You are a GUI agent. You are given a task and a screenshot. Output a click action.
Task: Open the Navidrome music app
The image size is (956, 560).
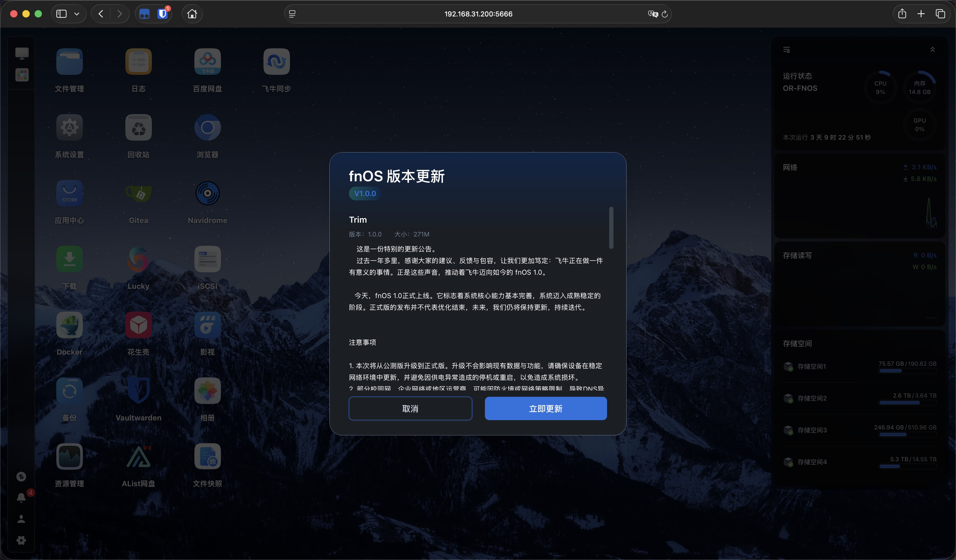click(x=207, y=193)
